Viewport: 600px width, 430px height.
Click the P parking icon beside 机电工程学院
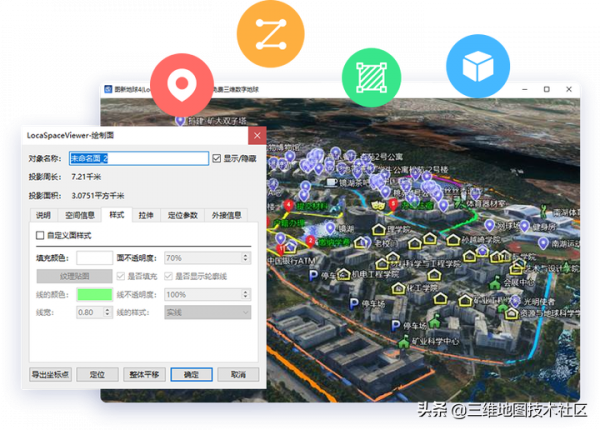[313, 275]
